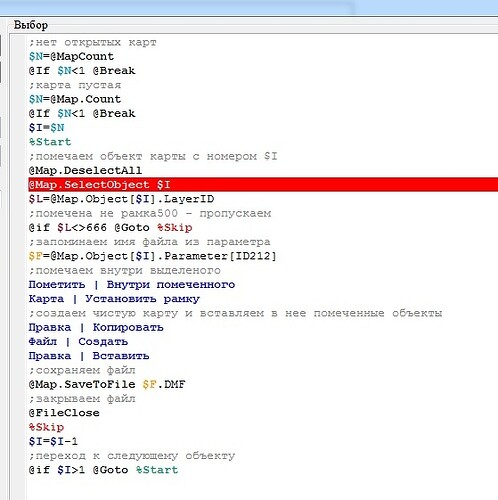Click the final @Goto %Start loop line
This screenshot has height=500, width=498.
(103, 470)
